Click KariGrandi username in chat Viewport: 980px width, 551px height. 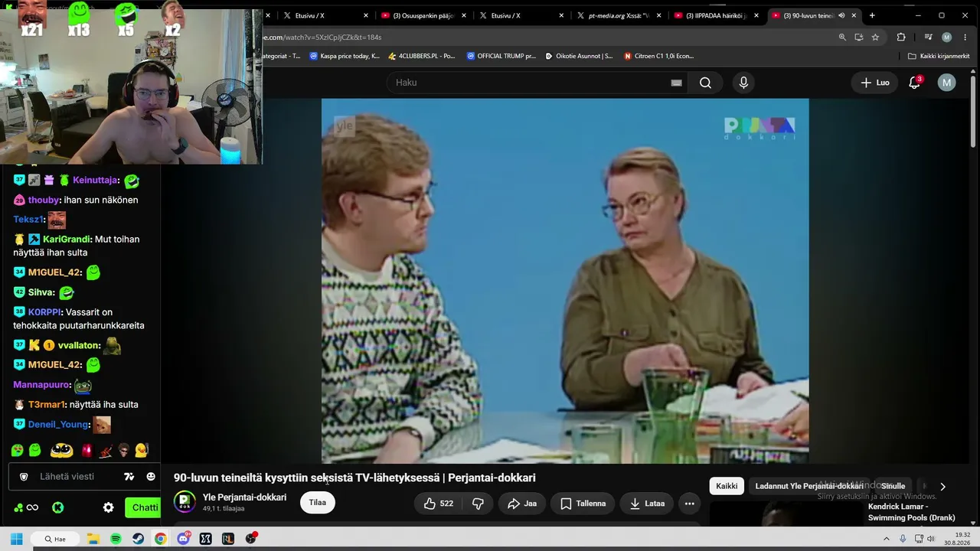pos(67,240)
